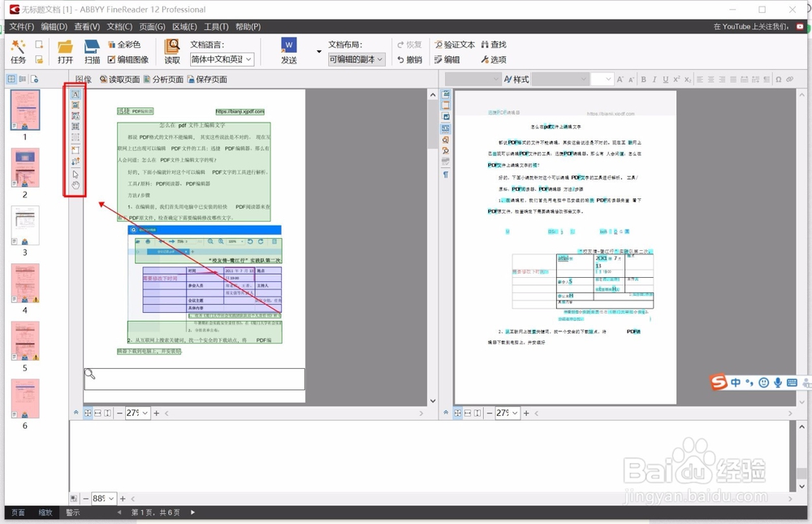The width and height of the screenshot is (812, 524).
Task: Open the paragraph style dropdown left of 样式
Action: coord(473,80)
